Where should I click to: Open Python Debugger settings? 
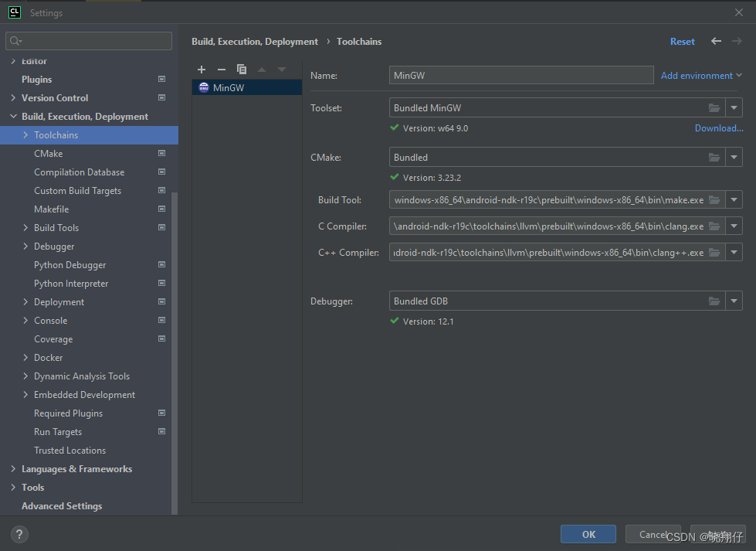[70, 265]
